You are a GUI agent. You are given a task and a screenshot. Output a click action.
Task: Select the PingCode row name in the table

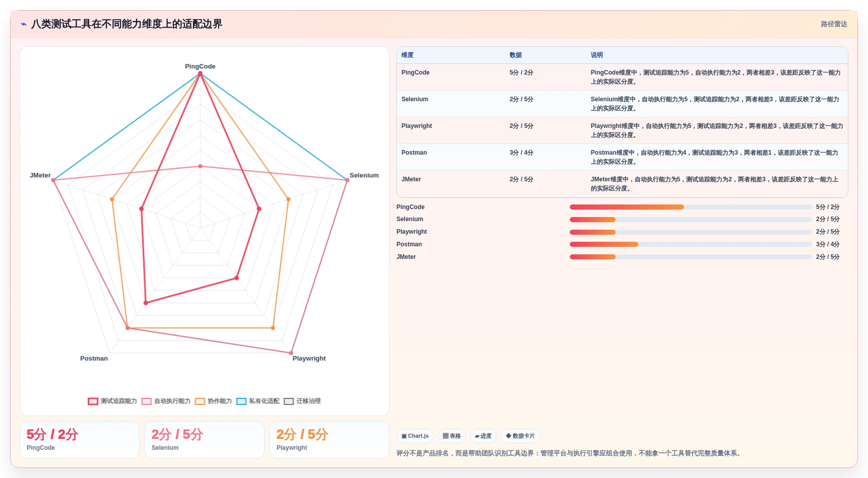click(x=416, y=73)
